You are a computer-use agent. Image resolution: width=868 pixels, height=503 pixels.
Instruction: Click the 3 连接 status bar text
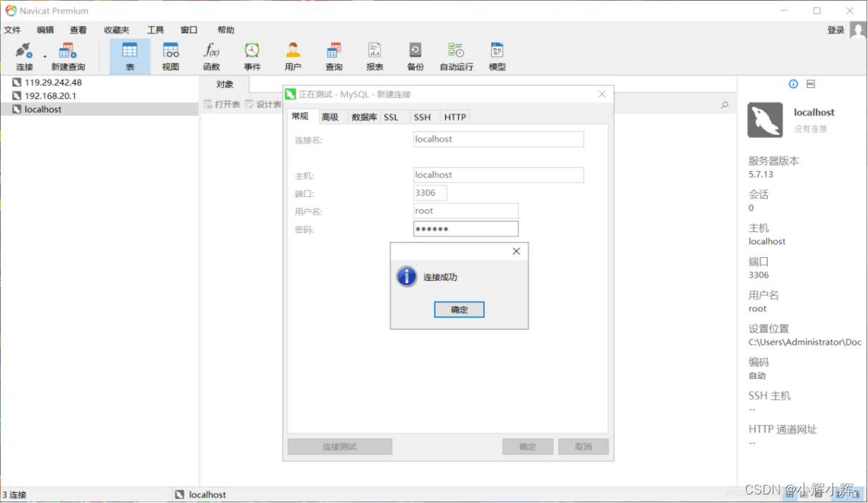(x=14, y=494)
